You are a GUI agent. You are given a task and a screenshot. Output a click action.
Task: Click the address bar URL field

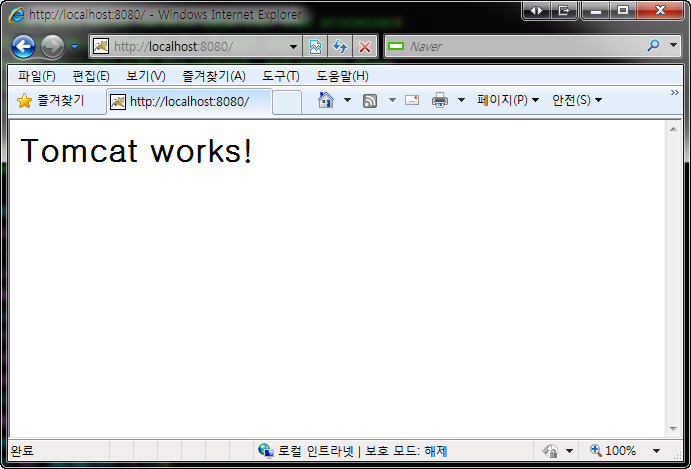point(195,46)
